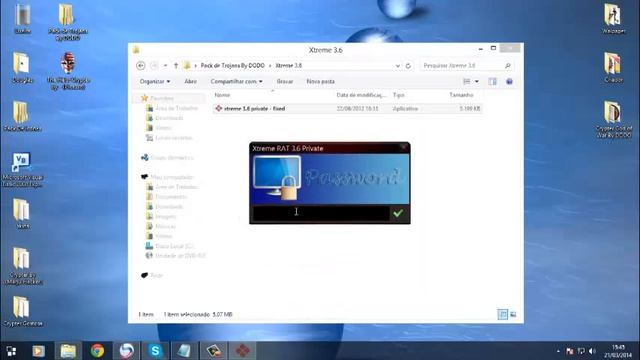Screen dimensions: 640x360
Task: Open Disco Local (C:) in the sidebar
Action: pos(174,246)
